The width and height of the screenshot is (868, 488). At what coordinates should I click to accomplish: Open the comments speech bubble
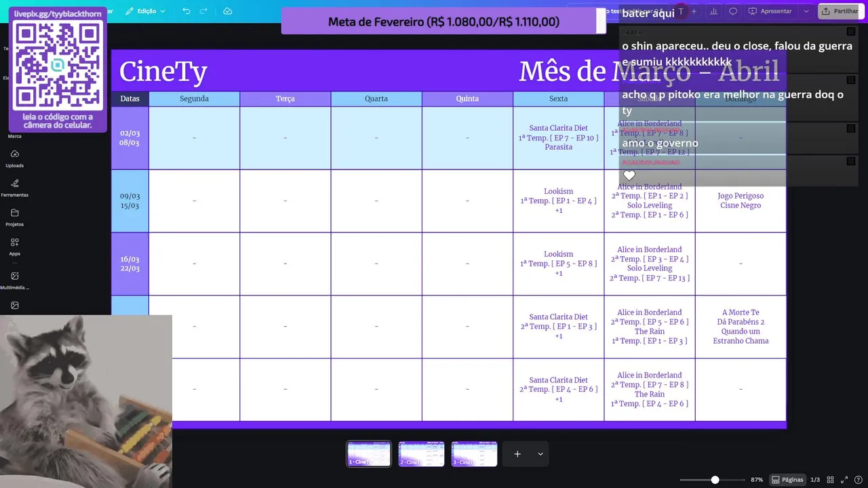coord(733,11)
